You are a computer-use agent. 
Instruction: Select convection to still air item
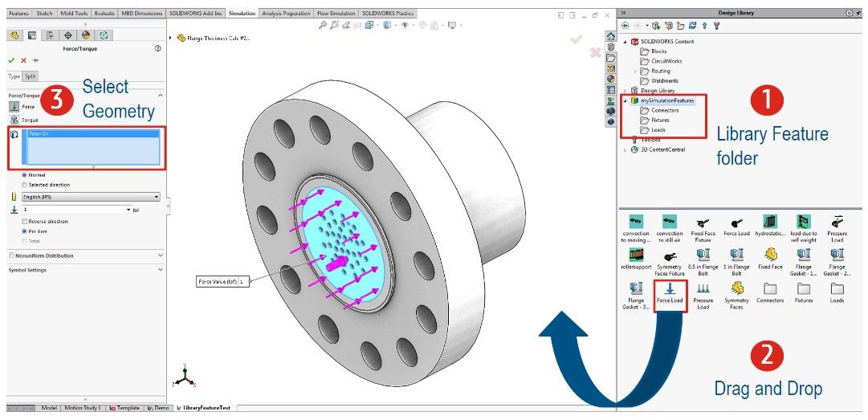tap(670, 228)
